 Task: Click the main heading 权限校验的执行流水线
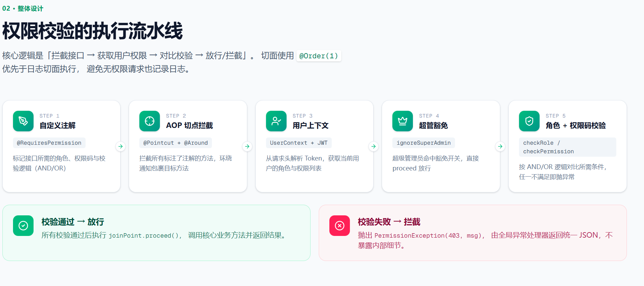92,31
